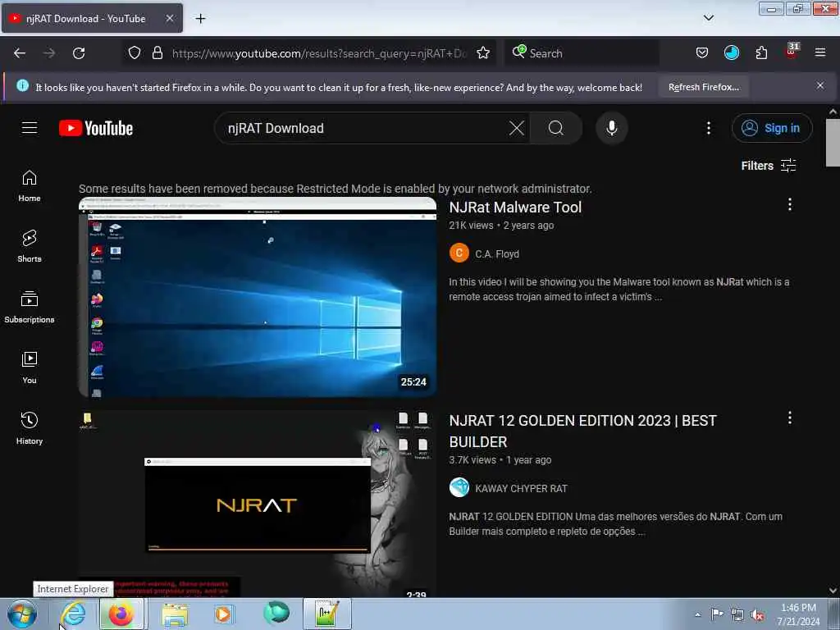Bookmark this page with the star icon
The image size is (840, 630).
pyautogui.click(x=483, y=53)
